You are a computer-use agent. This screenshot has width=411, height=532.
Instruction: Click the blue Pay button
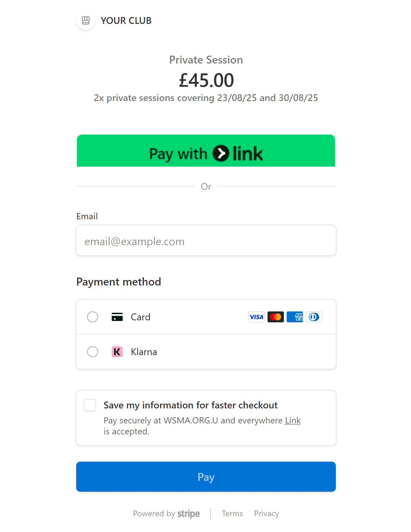[206, 477]
